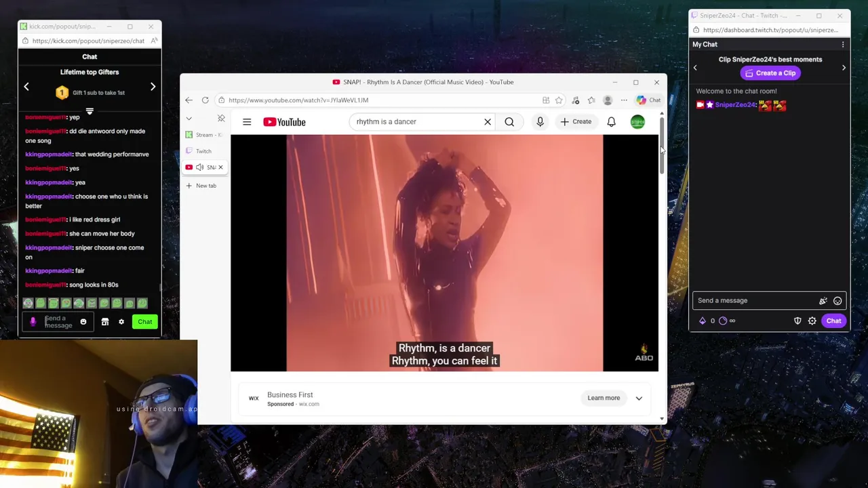The width and height of the screenshot is (868, 488).
Task: Switch to the Twitch tab
Action: (x=204, y=151)
